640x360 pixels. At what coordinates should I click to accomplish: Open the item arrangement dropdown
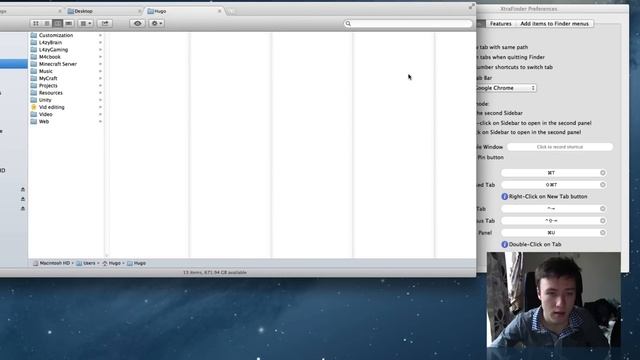tap(86, 23)
